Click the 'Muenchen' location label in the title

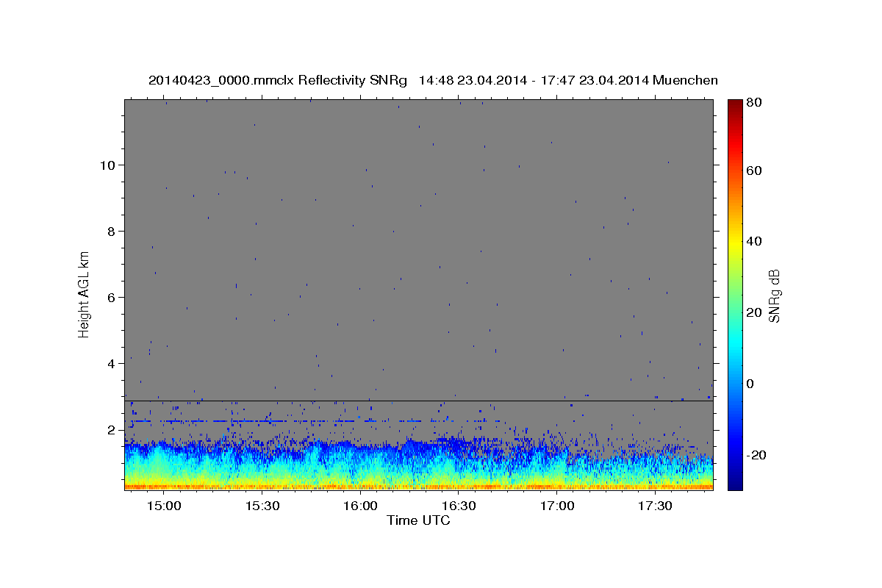684,81
